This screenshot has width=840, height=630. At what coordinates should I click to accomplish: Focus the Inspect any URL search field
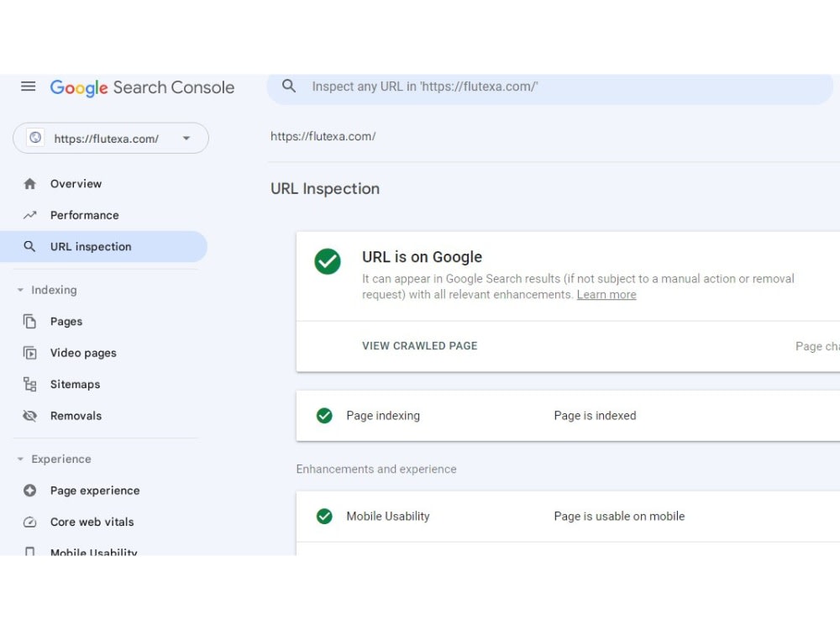coord(549,87)
